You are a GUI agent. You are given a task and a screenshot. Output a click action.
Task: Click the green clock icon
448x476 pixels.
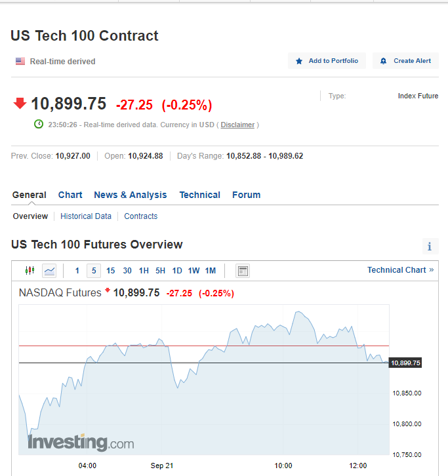[39, 124]
